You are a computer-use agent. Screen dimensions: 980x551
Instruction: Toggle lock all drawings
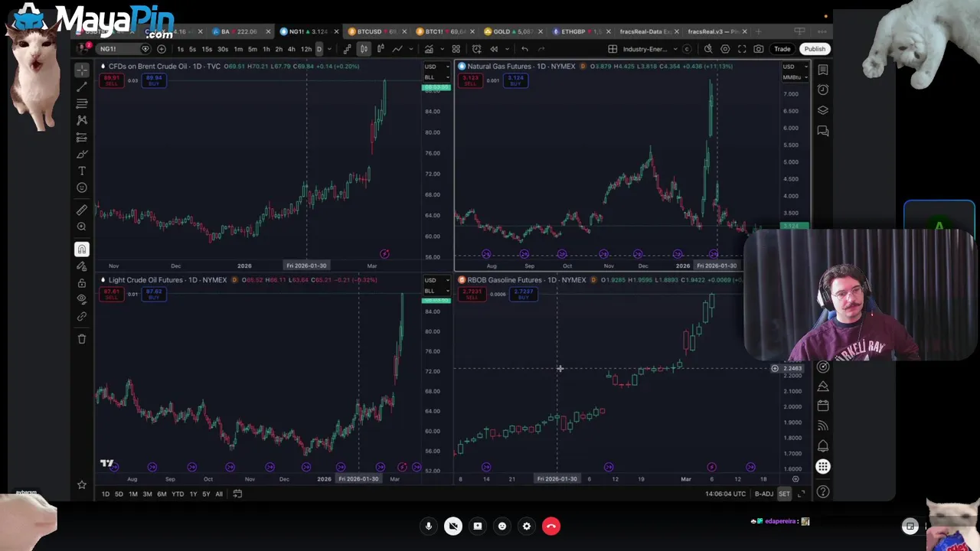pos(82,283)
